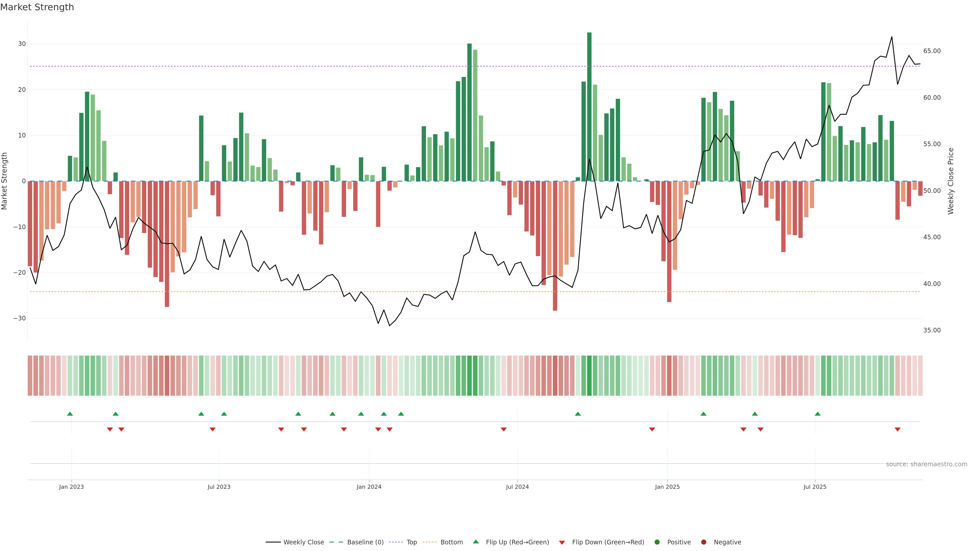Click the last green flip-up marker near Jul 2025
Image resolution: width=980 pixels, height=551 pixels.
tap(817, 414)
